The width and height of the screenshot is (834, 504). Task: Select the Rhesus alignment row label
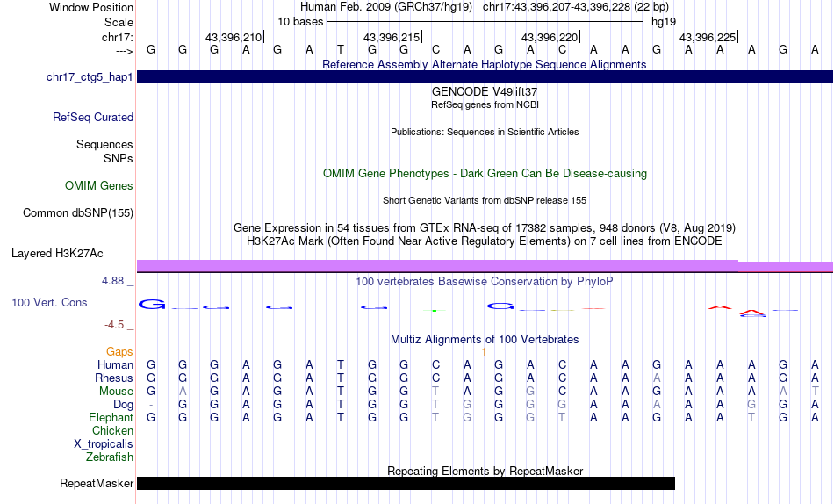pos(114,378)
